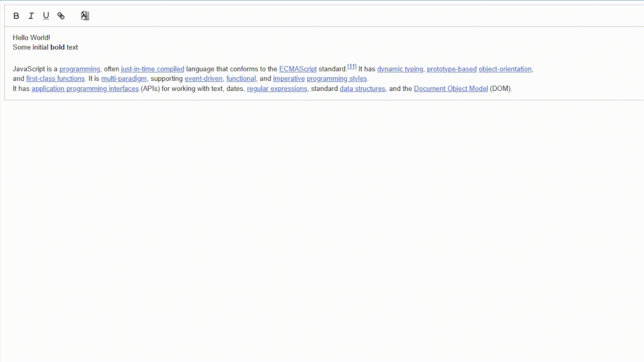Follow the 'prototype-based' link
644x362 pixels.
click(451, 69)
